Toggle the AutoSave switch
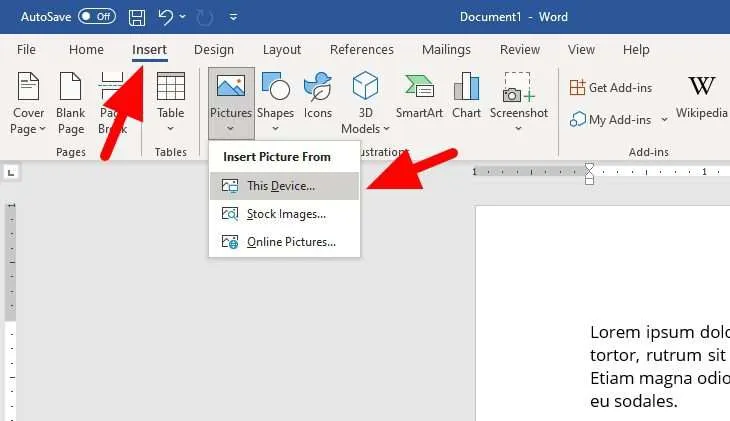This screenshot has width=730, height=421. click(97, 17)
